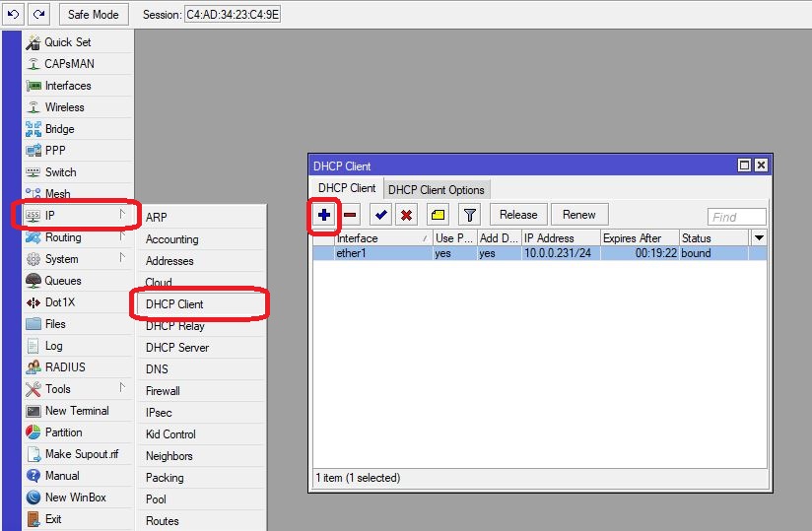Click the funnel Filter icon
This screenshot has height=531, width=812.
tap(469, 215)
